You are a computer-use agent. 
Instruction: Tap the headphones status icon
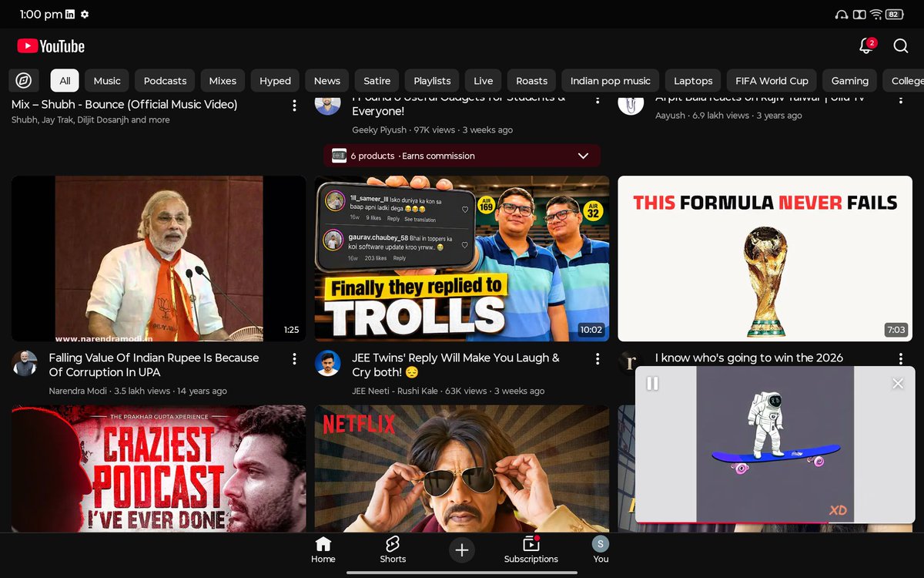tap(841, 15)
